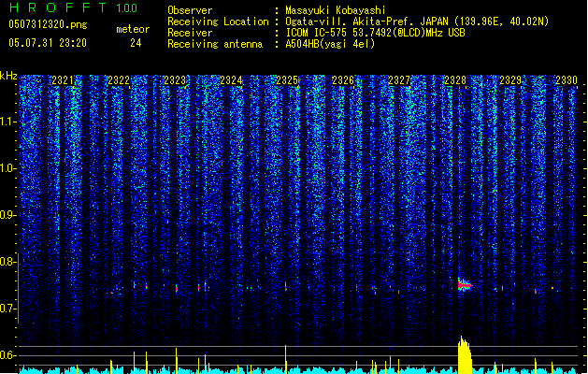Click the 2323 time marker
This screenshot has width=588, height=374.
click(175, 80)
